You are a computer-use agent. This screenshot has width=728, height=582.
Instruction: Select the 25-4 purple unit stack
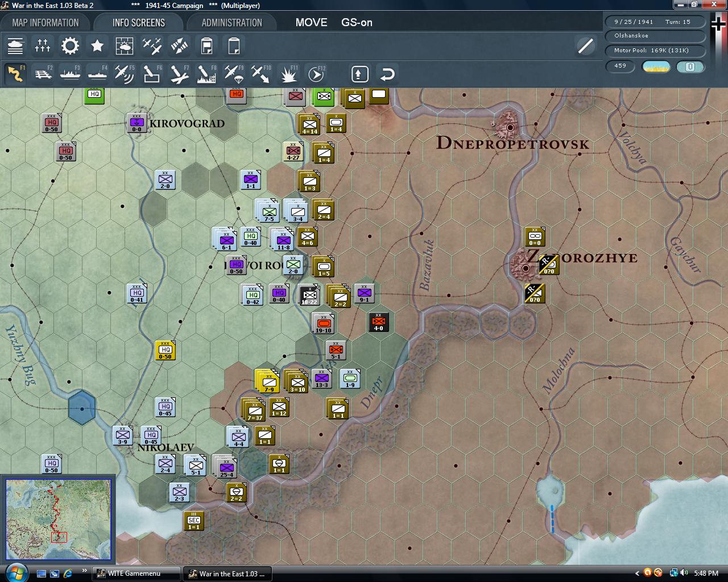click(x=226, y=466)
